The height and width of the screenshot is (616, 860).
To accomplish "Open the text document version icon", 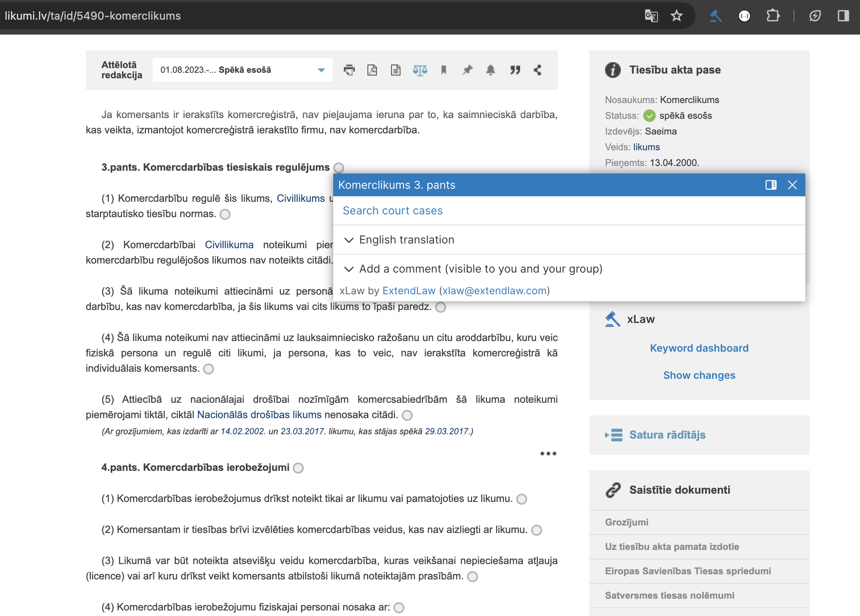I will coord(396,70).
